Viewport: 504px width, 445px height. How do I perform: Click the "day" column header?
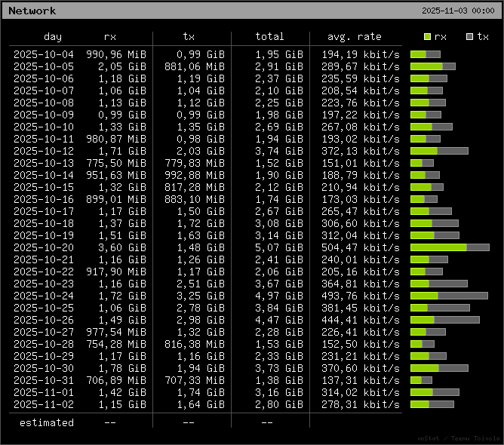53,36
